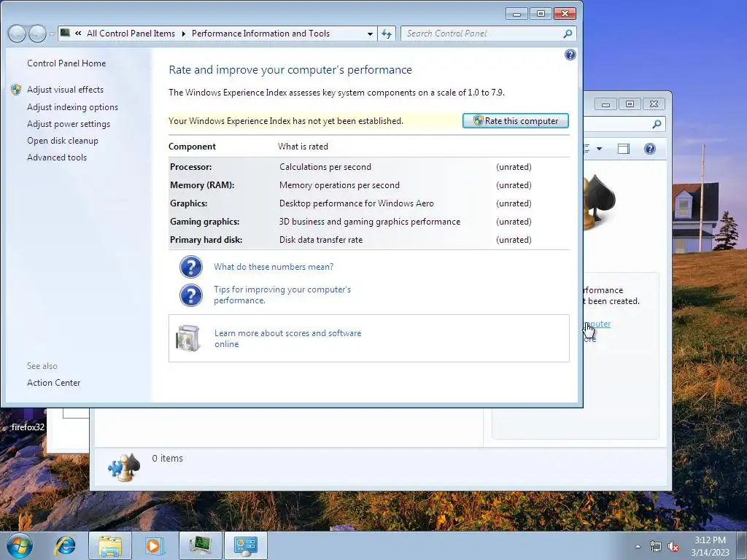Image resolution: width=747 pixels, height=560 pixels.
Task: Open the help question mark icon in Performance window
Action: [570, 55]
